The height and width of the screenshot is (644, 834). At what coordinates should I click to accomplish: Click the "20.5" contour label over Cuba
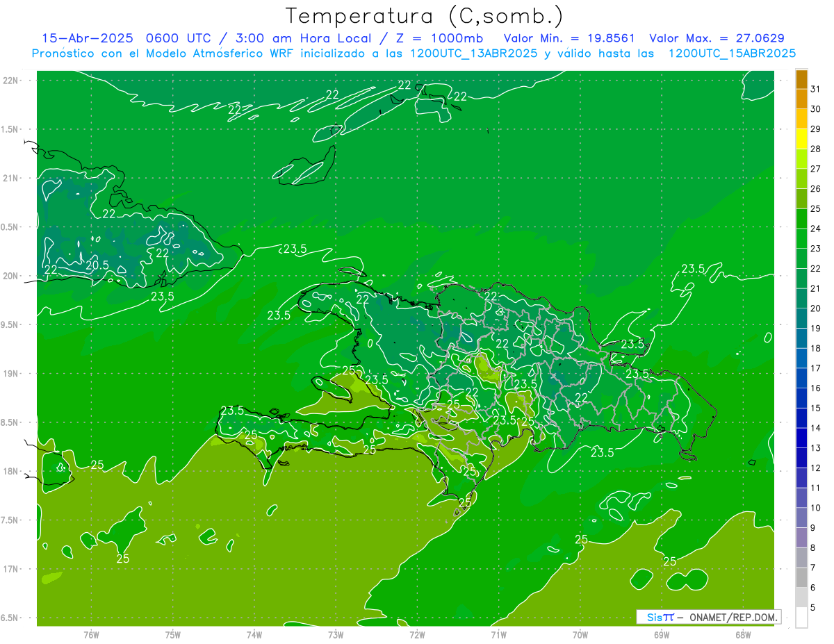click(97, 265)
